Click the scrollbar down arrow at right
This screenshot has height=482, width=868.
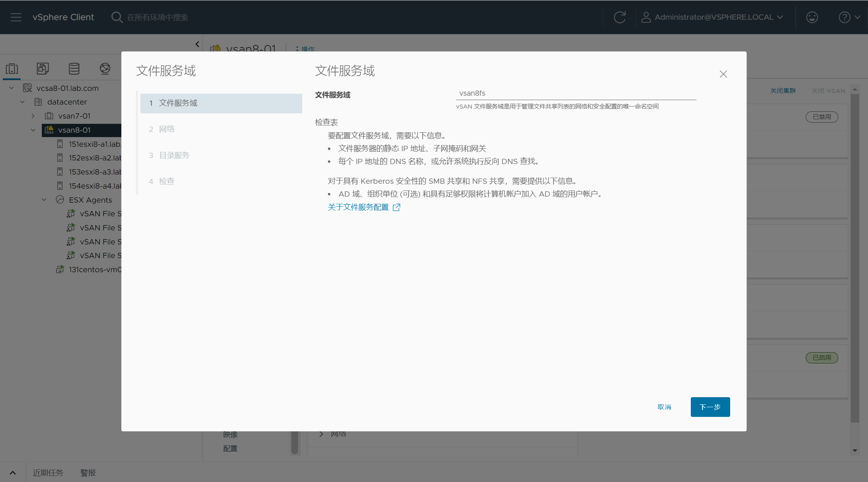coord(855,451)
